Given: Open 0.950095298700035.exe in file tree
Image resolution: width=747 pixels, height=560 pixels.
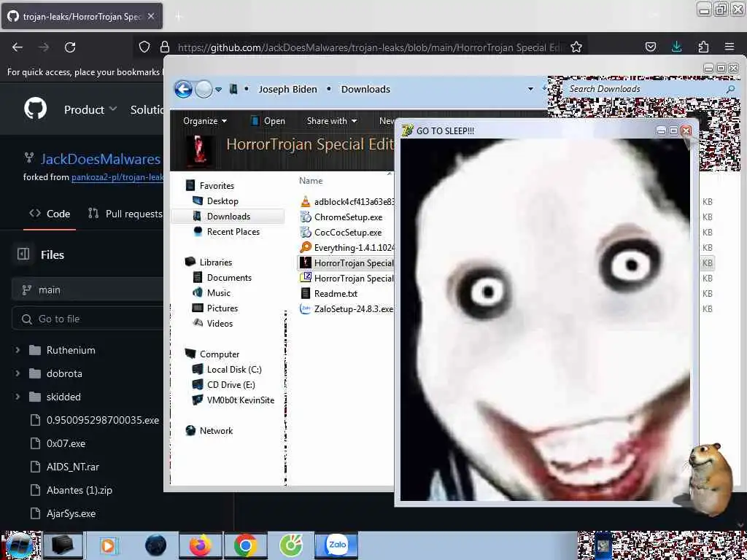Looking at the screenshot, I should pos(102,420).
